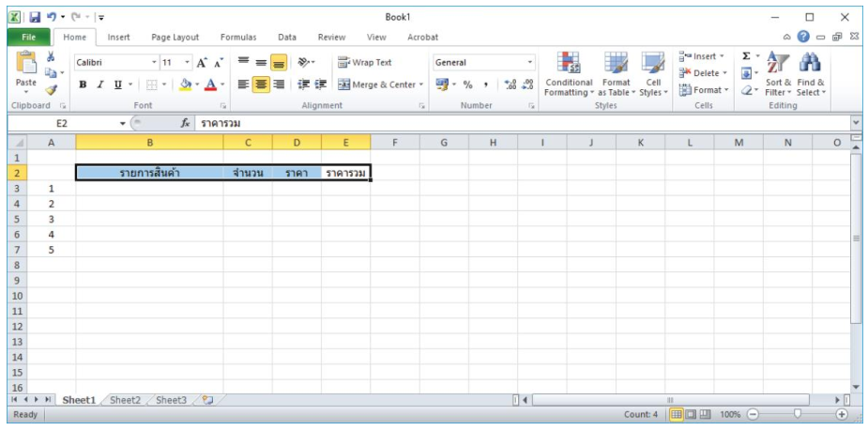Open the Name Box dropdown arrow
Screen dimensions: 868x431
(122, 123)
